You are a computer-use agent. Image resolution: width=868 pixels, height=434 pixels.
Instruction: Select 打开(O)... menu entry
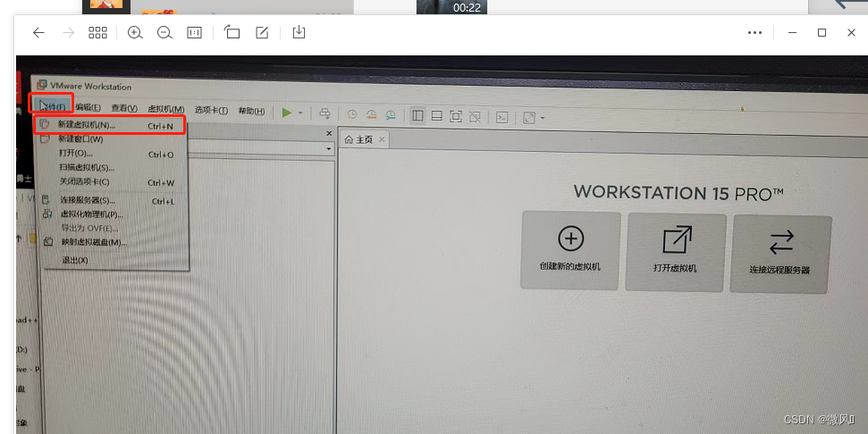pos(113,154)
